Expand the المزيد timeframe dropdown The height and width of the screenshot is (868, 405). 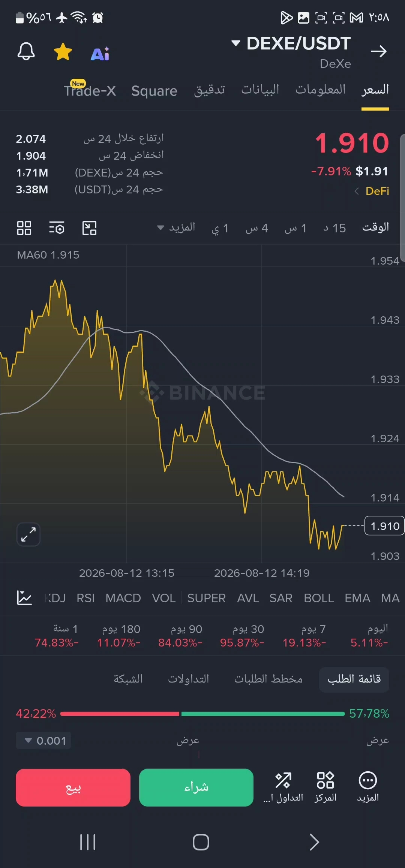pyautogui.click(x=176, y=227)
